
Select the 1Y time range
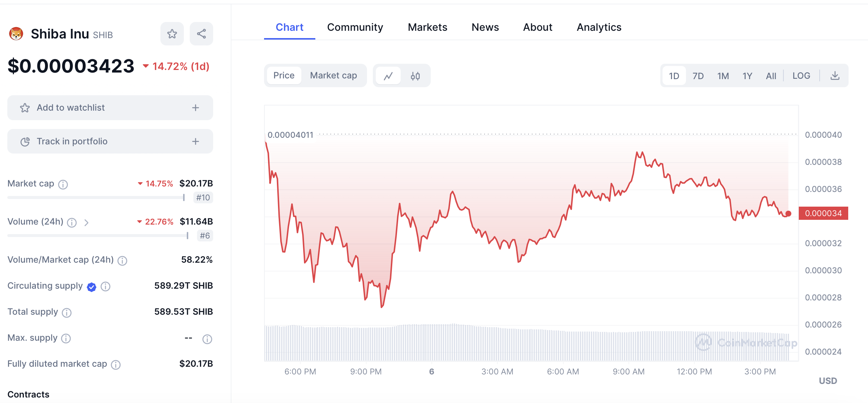point(747,76)
